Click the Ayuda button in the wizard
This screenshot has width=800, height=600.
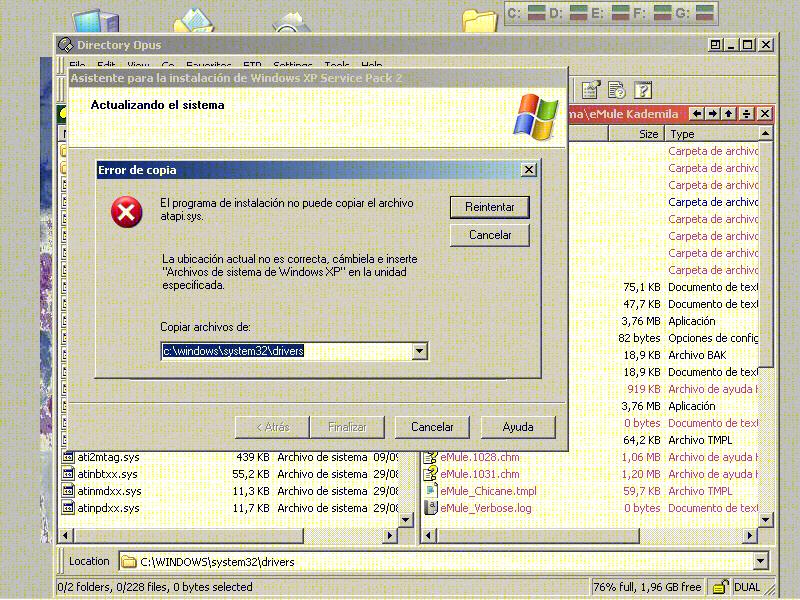(517, 427)
